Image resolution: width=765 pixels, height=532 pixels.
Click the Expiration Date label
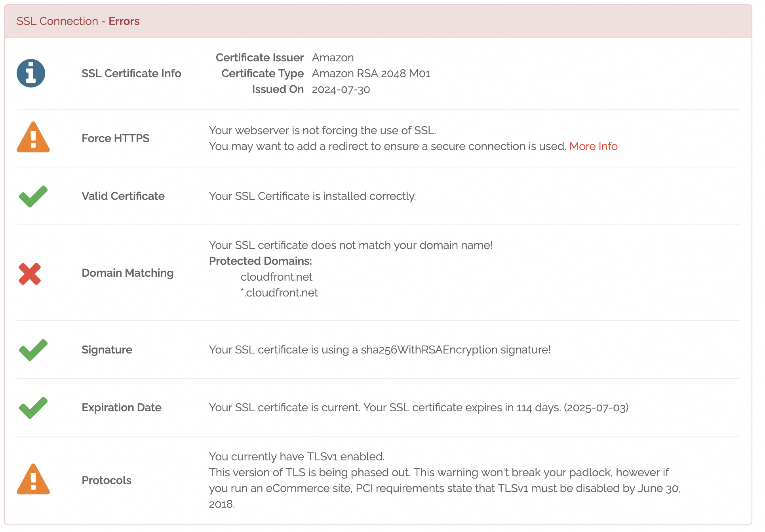pos(122,408)
